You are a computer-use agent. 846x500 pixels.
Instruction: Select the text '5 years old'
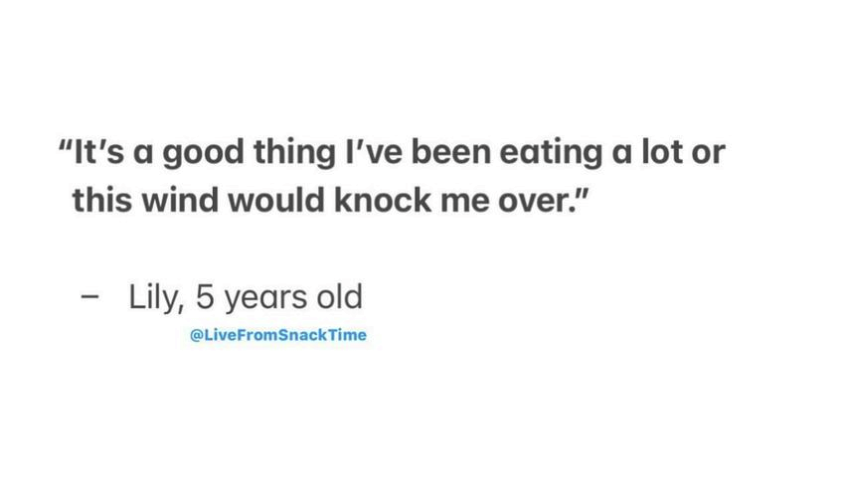tap(279, 297)
